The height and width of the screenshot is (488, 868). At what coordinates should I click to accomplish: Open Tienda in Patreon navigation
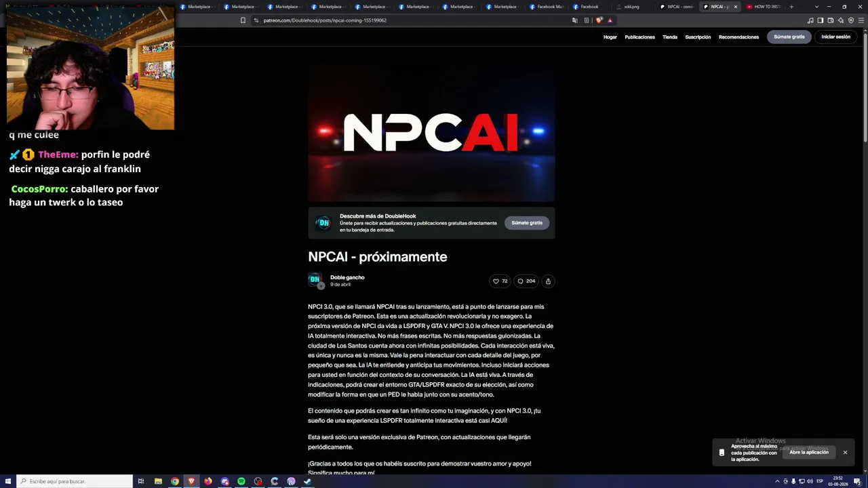670,37
